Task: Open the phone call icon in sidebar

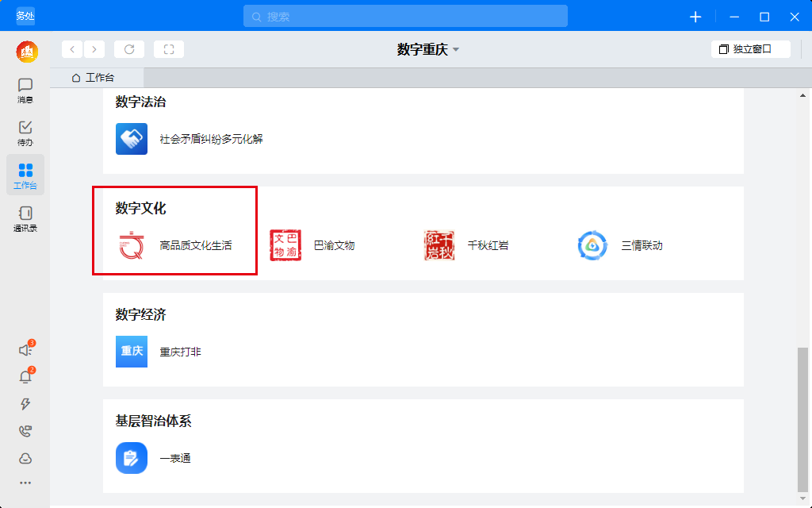Action: (25, 431)
